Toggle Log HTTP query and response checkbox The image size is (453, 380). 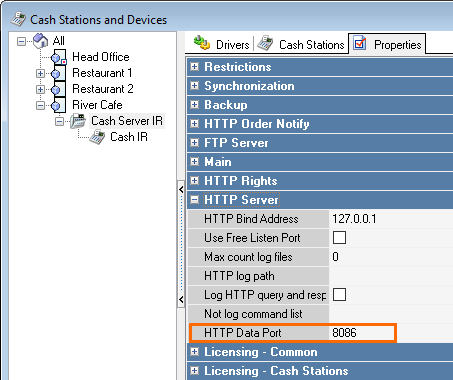339,295
